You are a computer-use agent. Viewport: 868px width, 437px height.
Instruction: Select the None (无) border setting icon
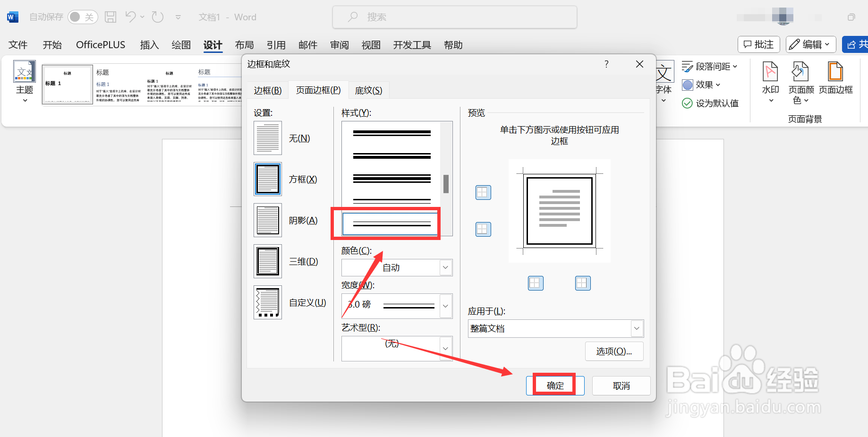[x=268, y=138]
